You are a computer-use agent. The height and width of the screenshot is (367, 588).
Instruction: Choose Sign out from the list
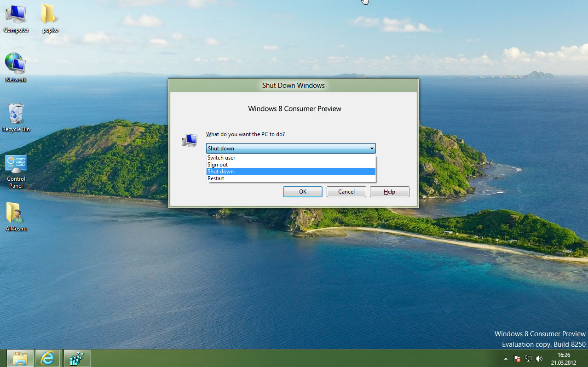[291, 165]
